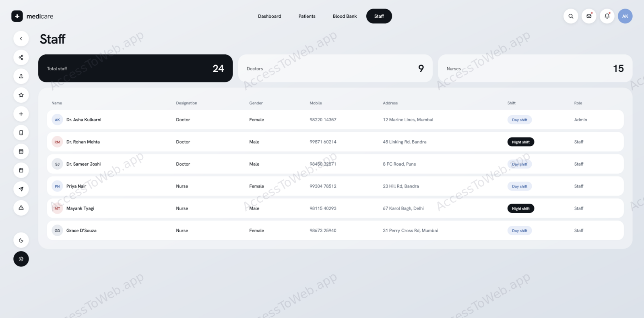The width and height of the screenshot is (644, 318).
Task: Open the mobile device icon in sidebar
Action: (21, 133)
